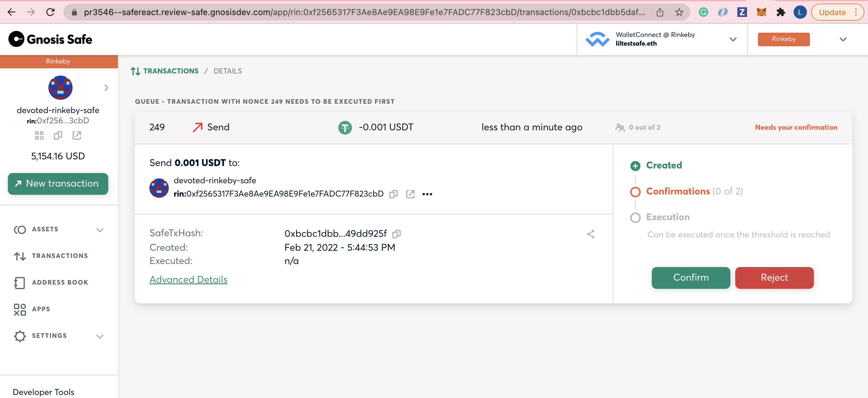Click the QR code icon under safe name
The width and height of the screenshot is (868, 398).
(39, 135)
